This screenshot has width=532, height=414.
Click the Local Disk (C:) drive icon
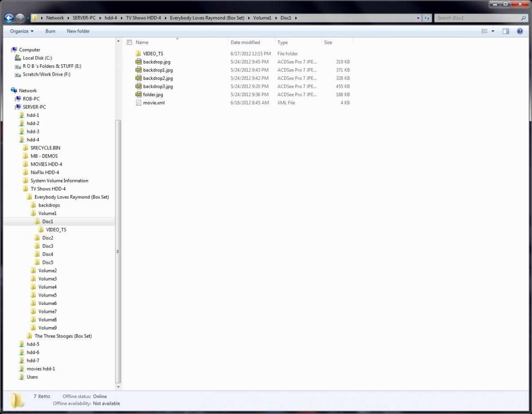(18, 58)
